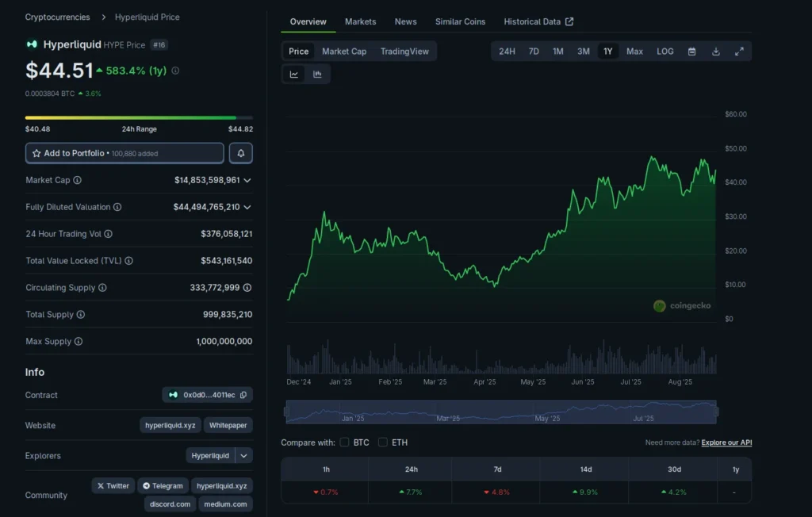Grab the left handle of chart range selector

(286, 412)
